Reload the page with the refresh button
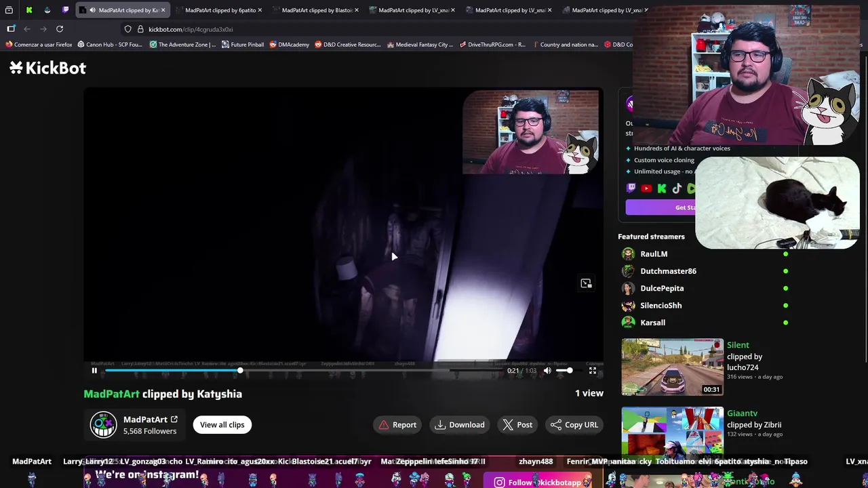The width and height of the screenshot is (868, 488). pos(60,29)
